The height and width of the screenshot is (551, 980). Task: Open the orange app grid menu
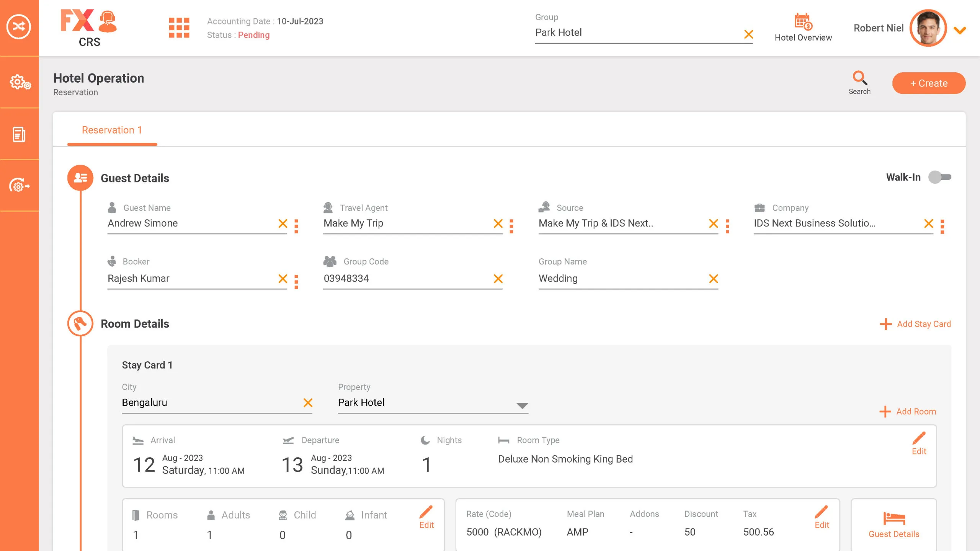pos(179,28)
